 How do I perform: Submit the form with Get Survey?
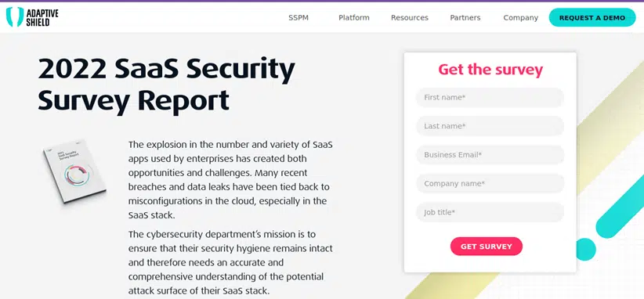click(487, 247)
